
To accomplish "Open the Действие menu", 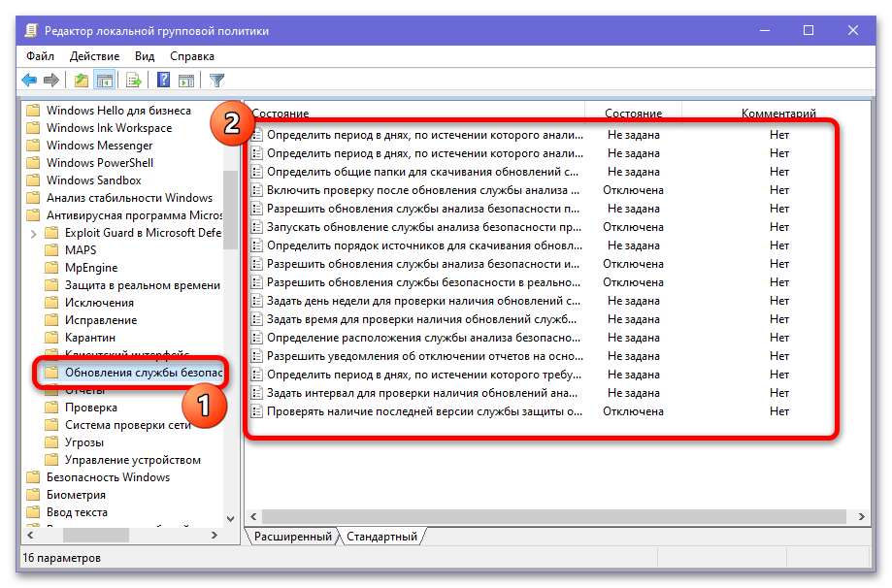I will tap(94, 56).
